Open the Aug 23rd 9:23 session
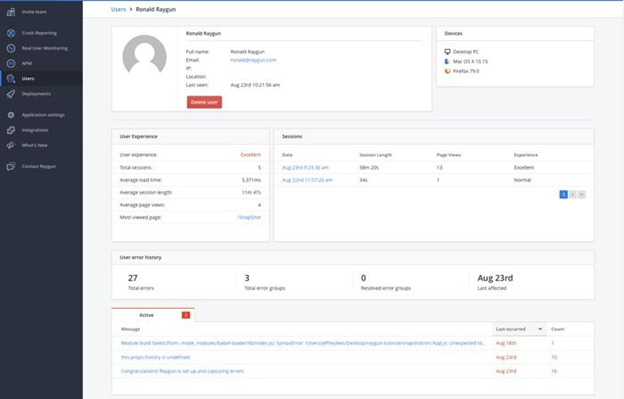 tap(305, 167)
